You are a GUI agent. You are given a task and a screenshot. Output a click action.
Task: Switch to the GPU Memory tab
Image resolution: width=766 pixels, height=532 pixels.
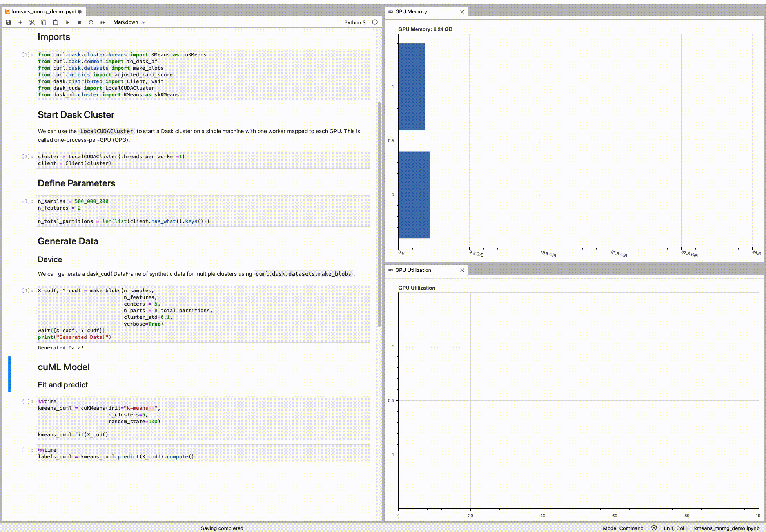(x=410, y=11)
